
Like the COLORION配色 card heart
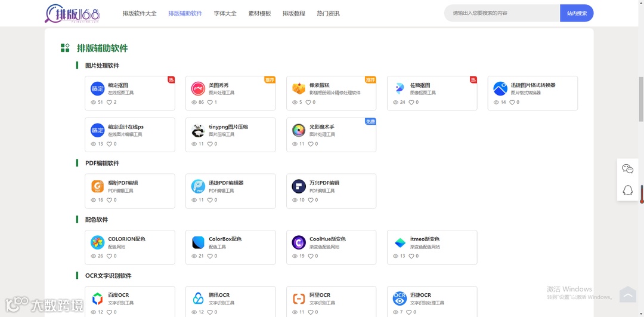[109, 256]
